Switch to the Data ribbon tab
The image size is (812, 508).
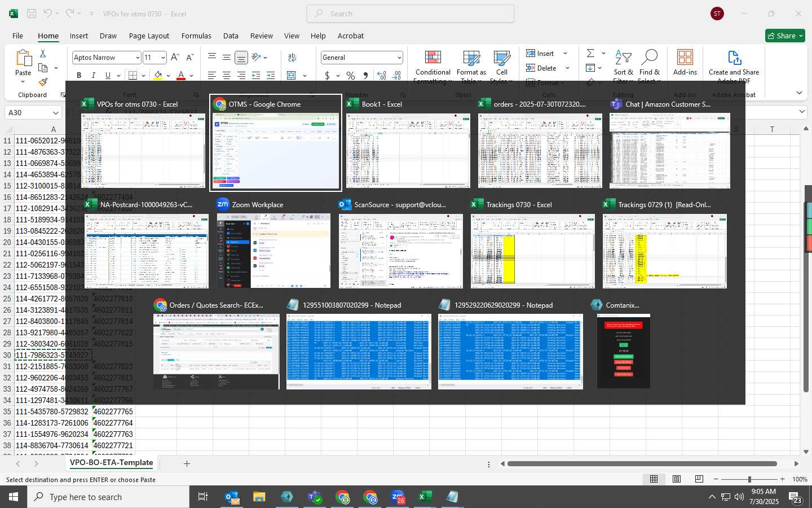[x=231, y=36]
